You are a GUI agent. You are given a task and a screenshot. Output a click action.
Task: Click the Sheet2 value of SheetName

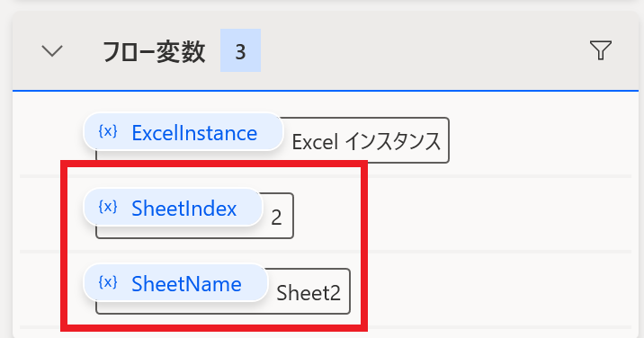point(309,292)
